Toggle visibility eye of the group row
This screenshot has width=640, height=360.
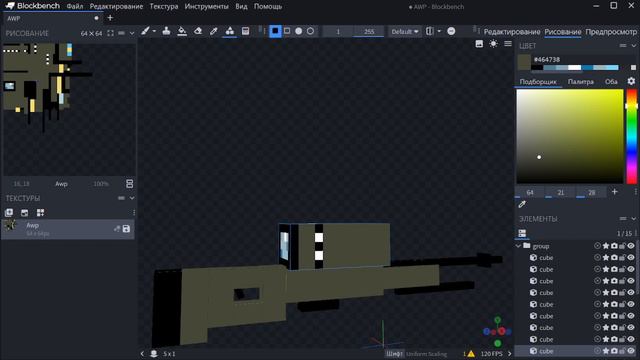[x=631, y=246]
